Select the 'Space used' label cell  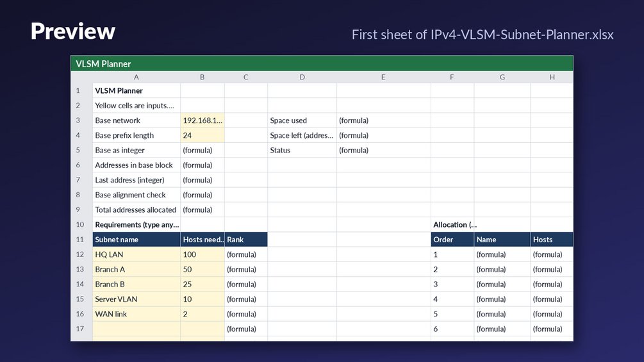coord(302,120)
